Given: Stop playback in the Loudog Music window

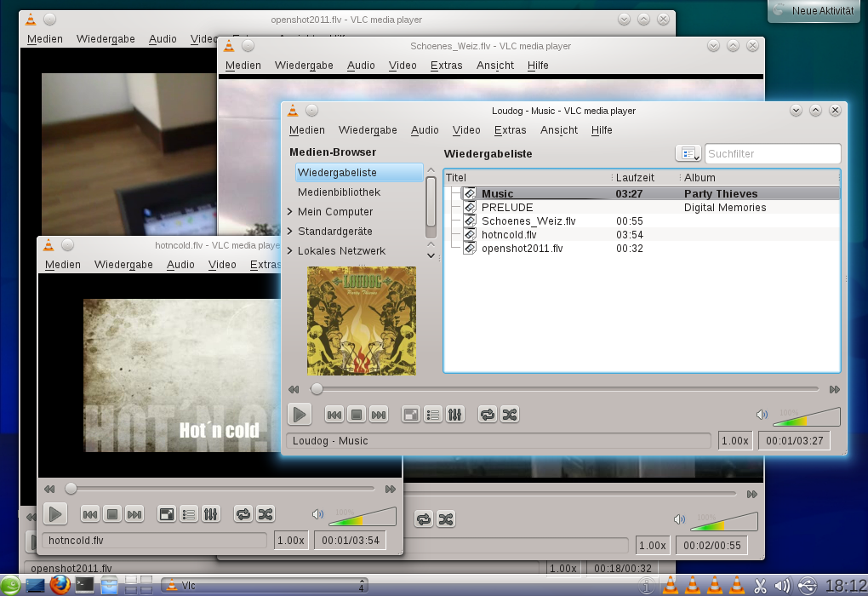Looking at the screenshot, I should tap(357, 415).
